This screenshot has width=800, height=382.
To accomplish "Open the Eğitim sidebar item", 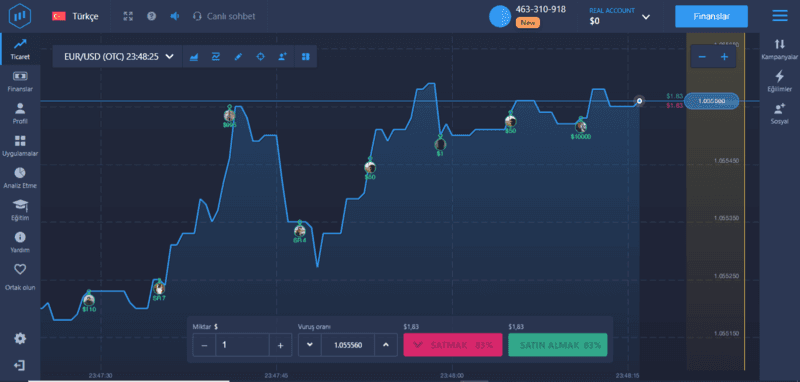I will point(20,210).
